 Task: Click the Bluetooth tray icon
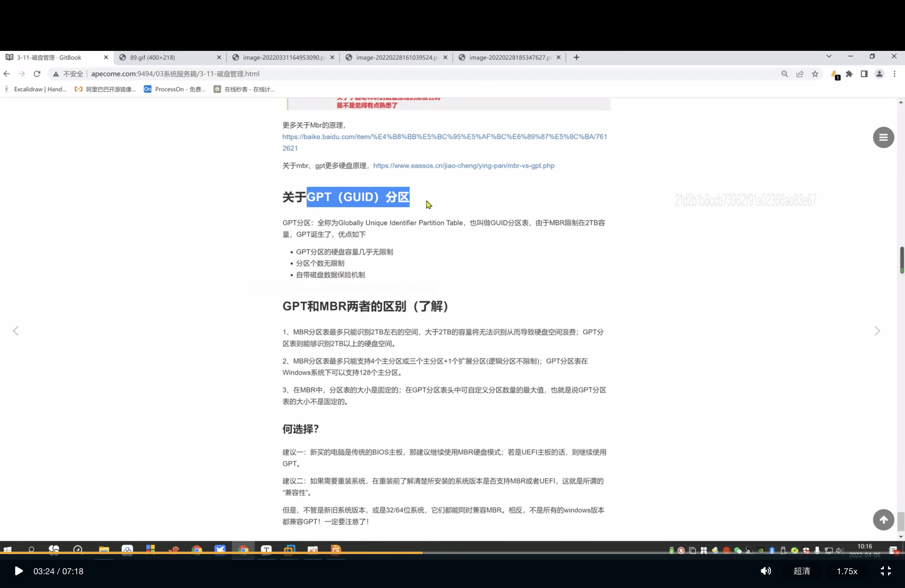pos(772,550)
